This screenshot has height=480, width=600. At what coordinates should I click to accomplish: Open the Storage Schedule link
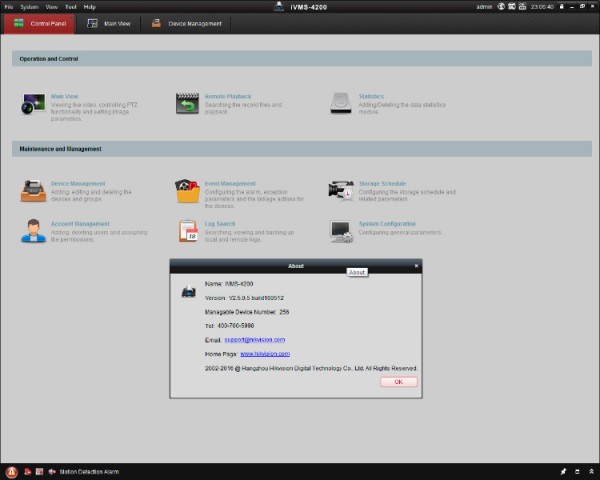pos(382,184)
